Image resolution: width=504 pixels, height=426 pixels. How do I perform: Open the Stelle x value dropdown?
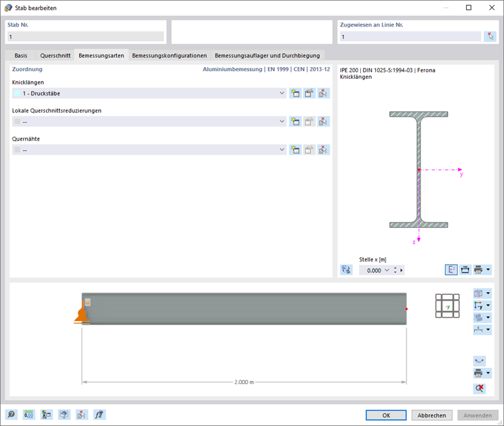[x=387, y=270]
